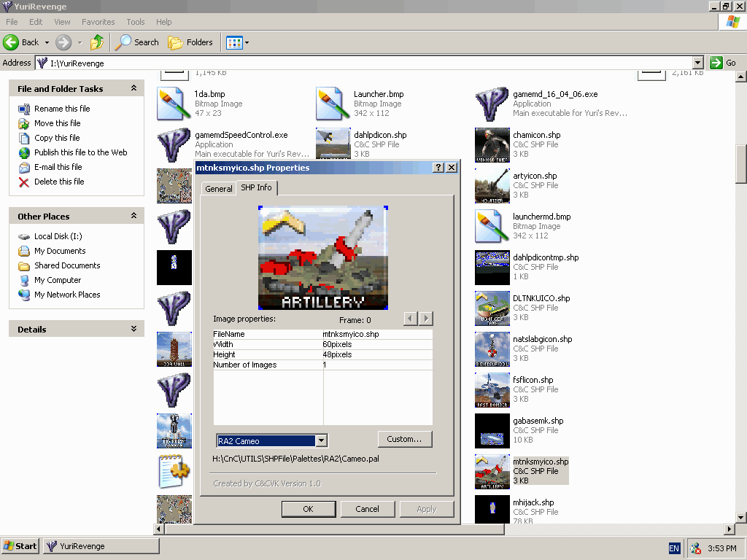Open the Favorites menu

click(x=98, y=22)
